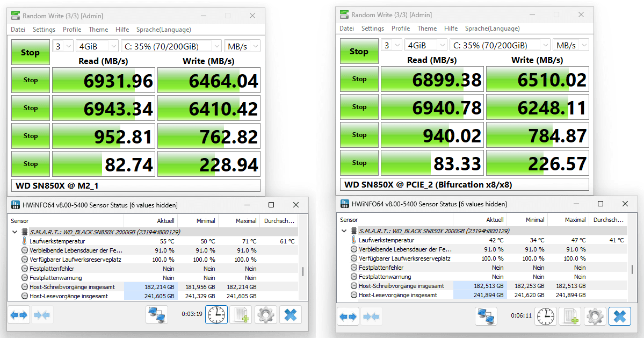Click Maximal column header in right HWiNFO window
644x338 pixels.
click(x=575, y=220)
